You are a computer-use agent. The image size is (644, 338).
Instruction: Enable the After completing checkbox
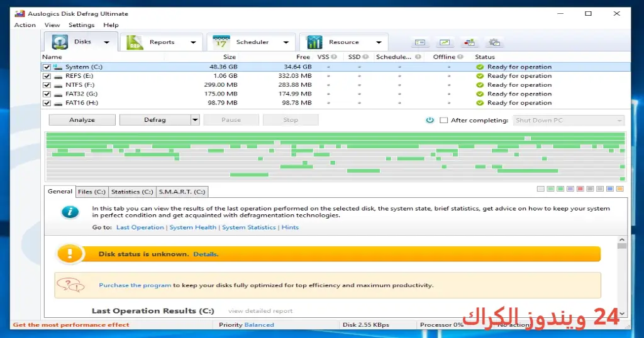(x=443, y=120)
